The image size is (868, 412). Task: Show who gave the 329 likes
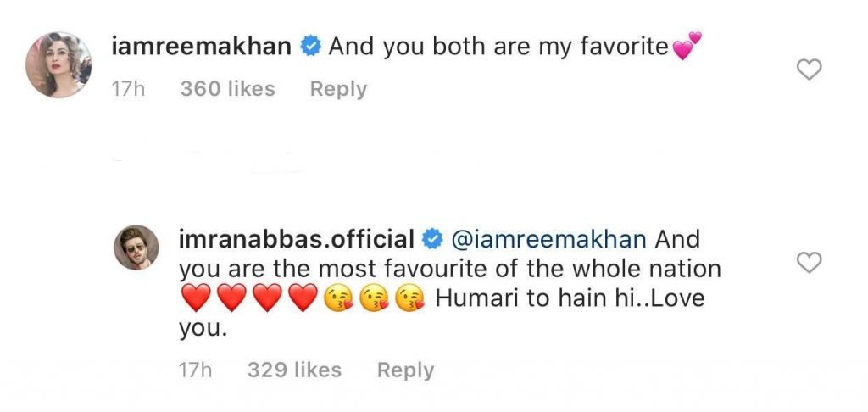294,370
